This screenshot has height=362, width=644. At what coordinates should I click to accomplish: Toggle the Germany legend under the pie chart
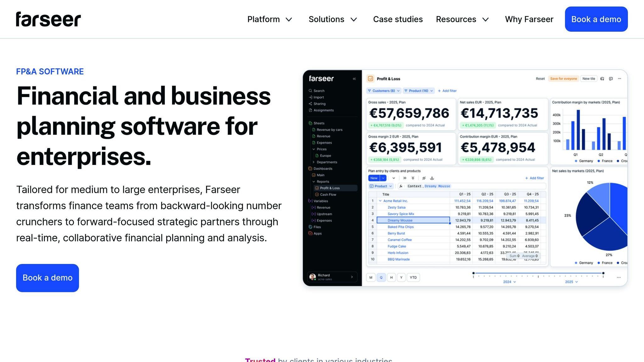[x=584, y=263]
